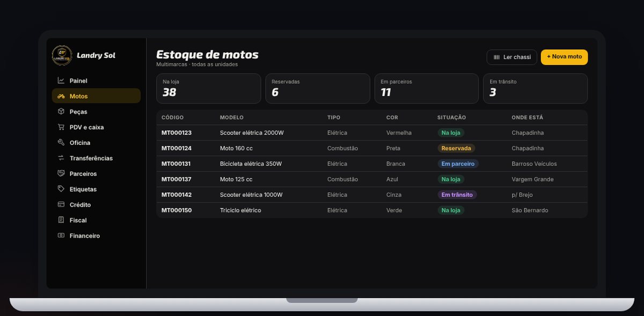Image resolution: width=644 pixels, height=316 pixels.
Task: Go to the Crédito section
Action: [96, 205]
